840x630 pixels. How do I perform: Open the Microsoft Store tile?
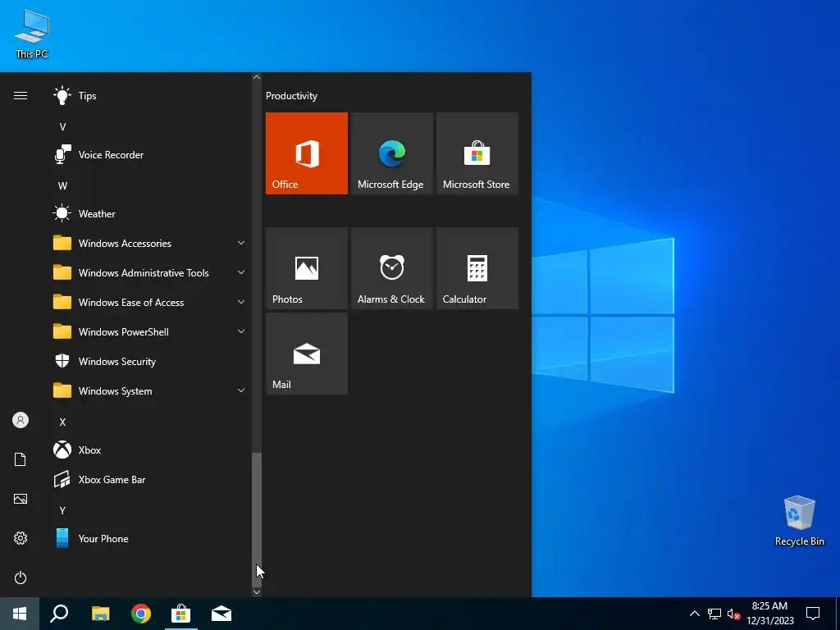click(x=477, y=153)
